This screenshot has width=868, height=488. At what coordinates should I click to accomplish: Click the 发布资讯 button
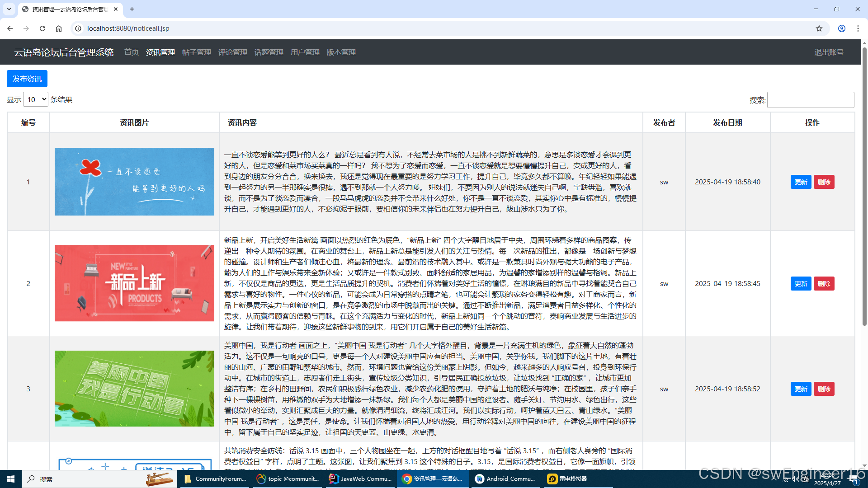coord(27,79)
